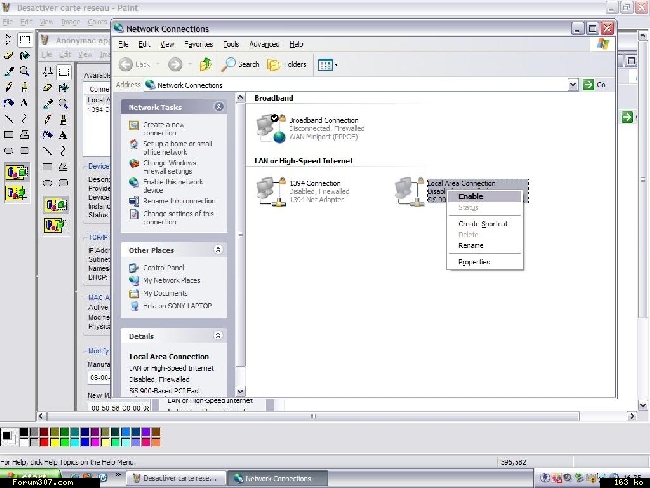The height and width of the screenshot is (488, 650).
Task: Click the Control Panel link in Other Places
Action: click(163, 268)
